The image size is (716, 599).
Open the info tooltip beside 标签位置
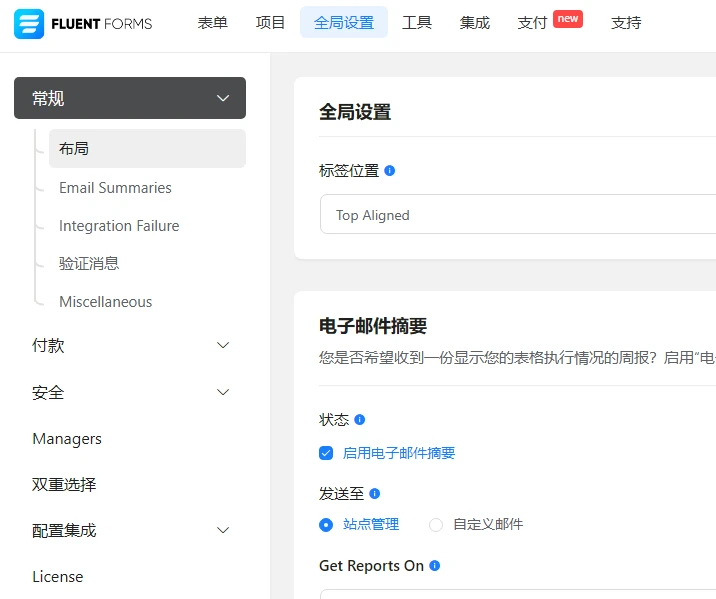[x=390, y=171]
